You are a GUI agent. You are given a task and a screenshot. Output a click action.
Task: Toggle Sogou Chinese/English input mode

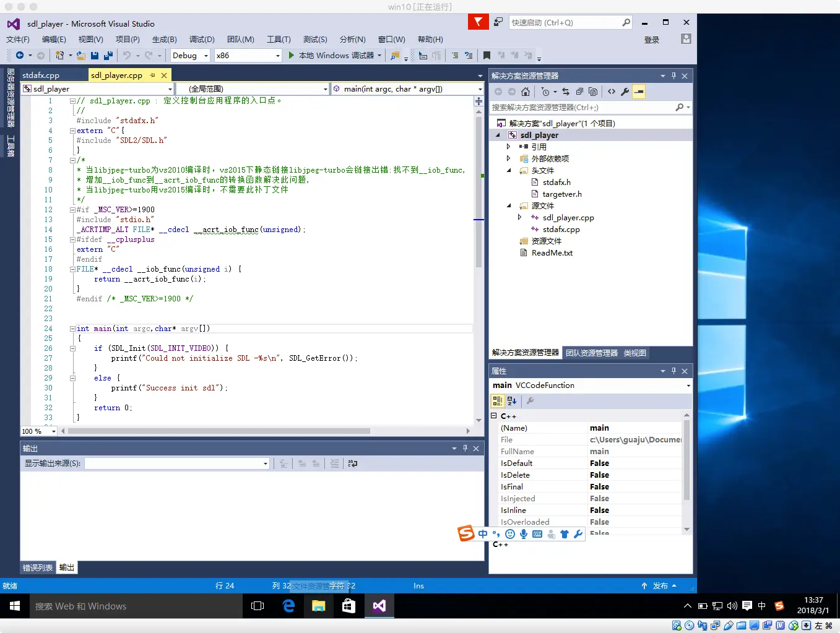click(x=483, y=534)
